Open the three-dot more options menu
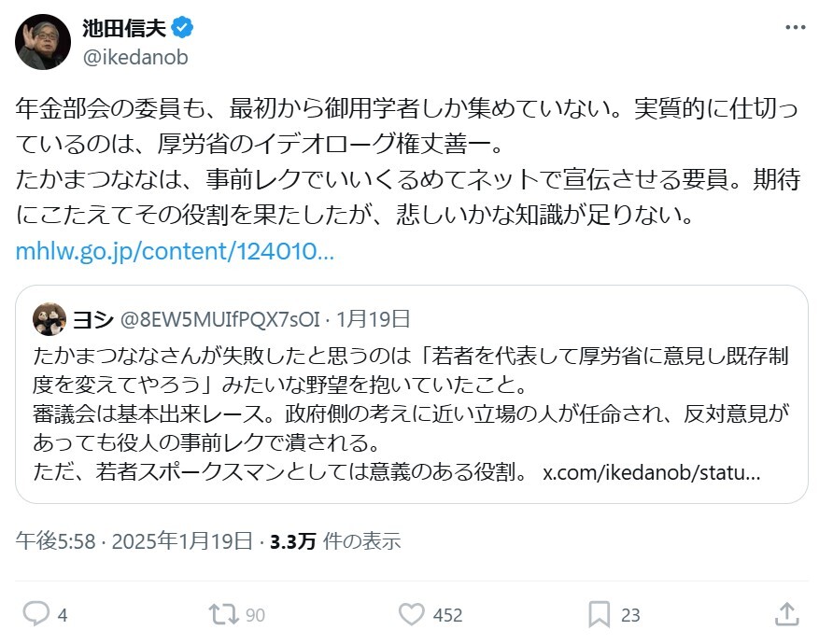Screen dimensions: 819x644 tap(795, 29)
